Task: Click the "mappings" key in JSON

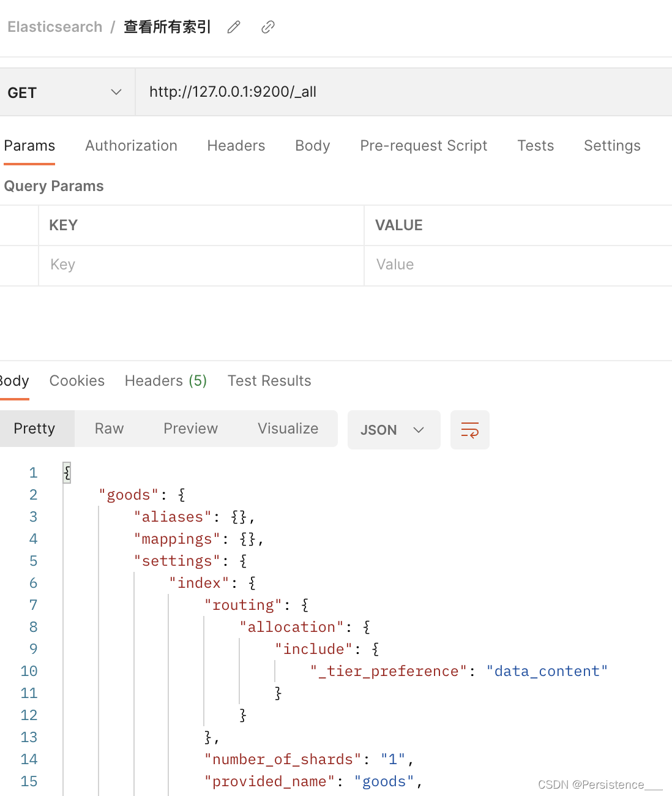Action: [177, 539]
